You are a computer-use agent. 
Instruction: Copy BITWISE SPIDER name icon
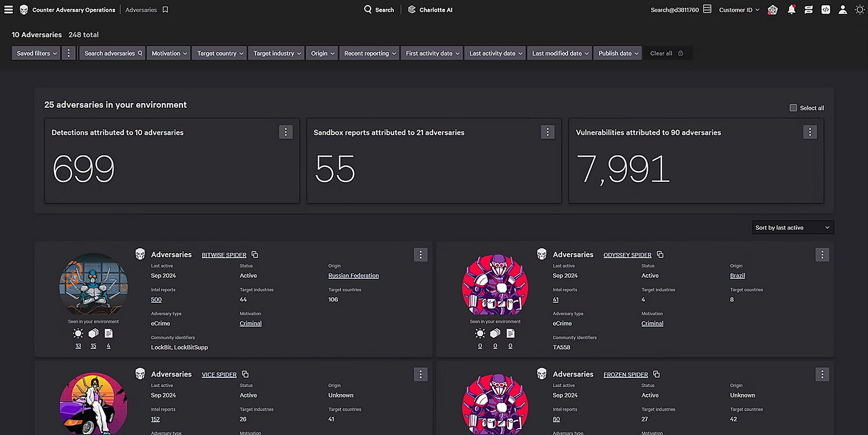255,254
